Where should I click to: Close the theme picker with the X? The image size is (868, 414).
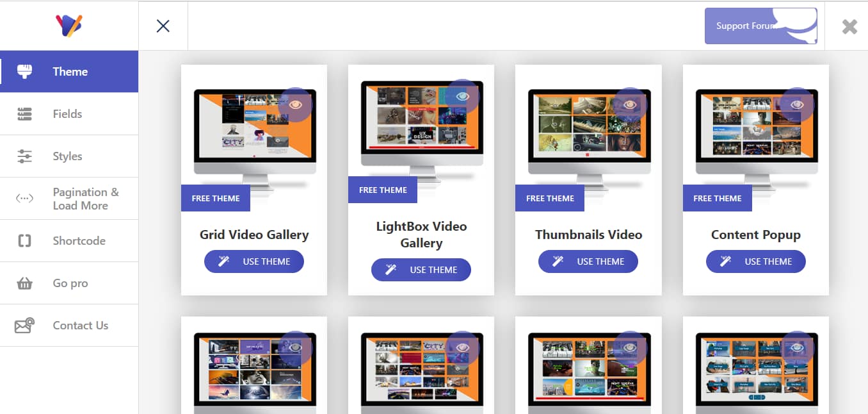coord(163,26)
